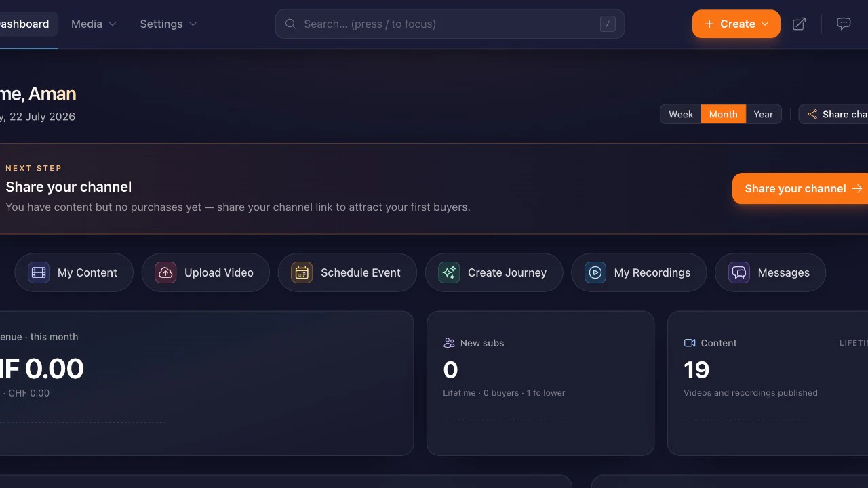Click the "NEXT STEP" label

tap(34, 168)
